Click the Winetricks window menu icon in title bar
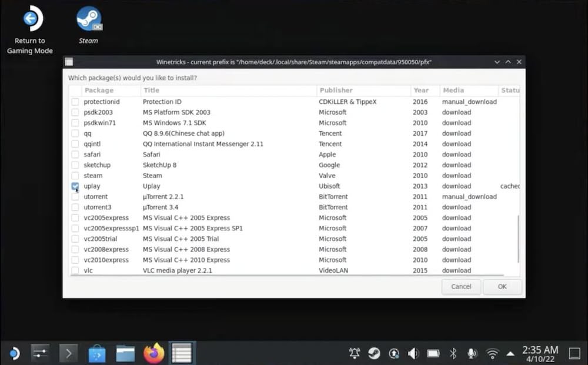The width and height of the screenshot is (588, 365). (69, 62)
